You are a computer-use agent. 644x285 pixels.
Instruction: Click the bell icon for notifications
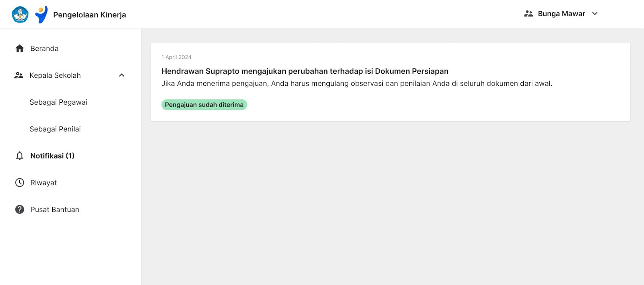coord(19,156)
